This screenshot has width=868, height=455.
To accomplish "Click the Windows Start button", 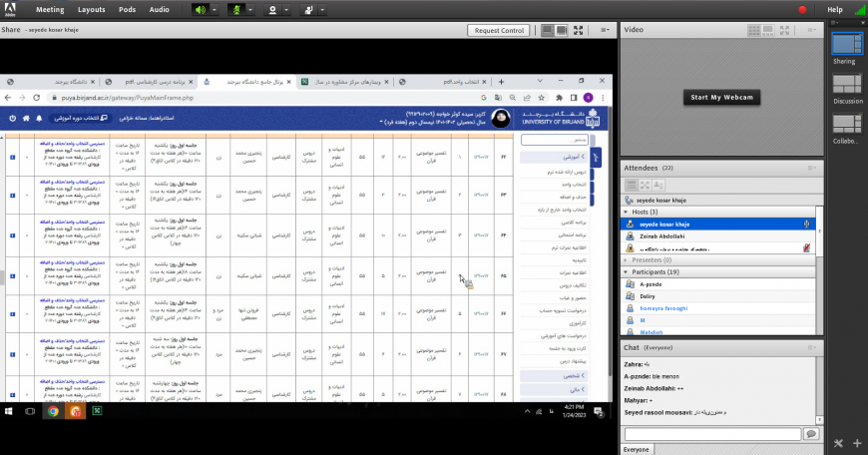I will click(x=8, y=411).
